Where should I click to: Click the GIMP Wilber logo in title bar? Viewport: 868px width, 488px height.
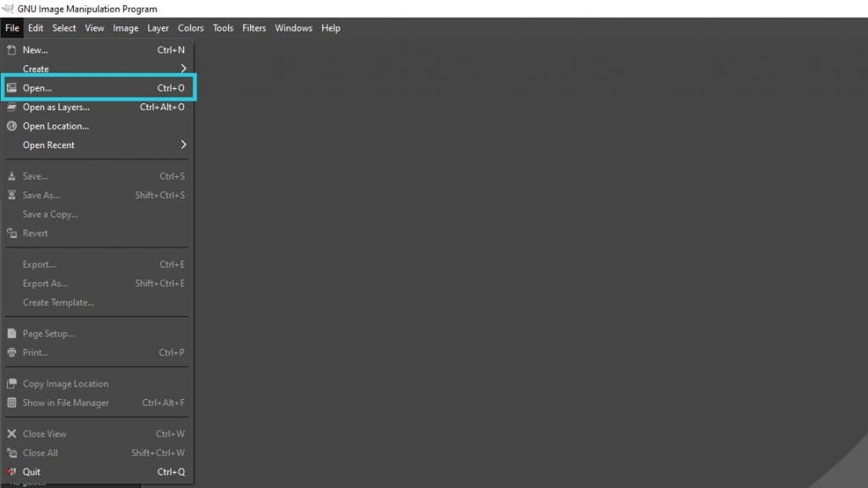click(x=8, y=8)
